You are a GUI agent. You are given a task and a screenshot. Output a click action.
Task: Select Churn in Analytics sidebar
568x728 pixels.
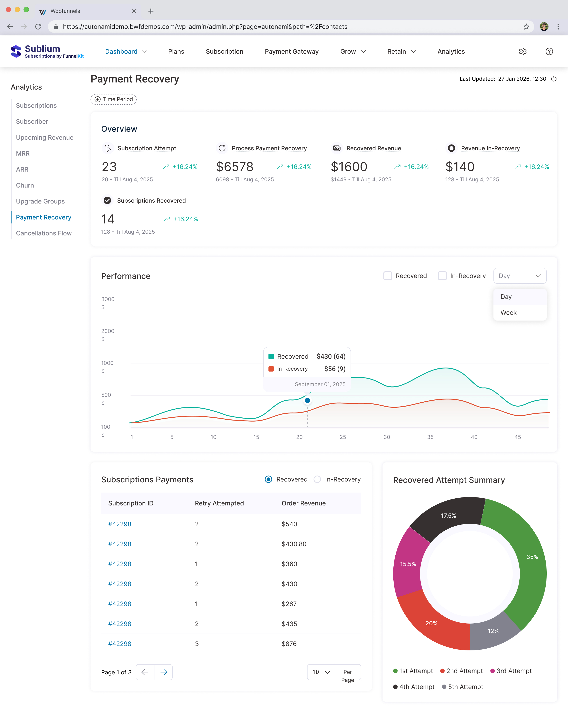(25, 185)
